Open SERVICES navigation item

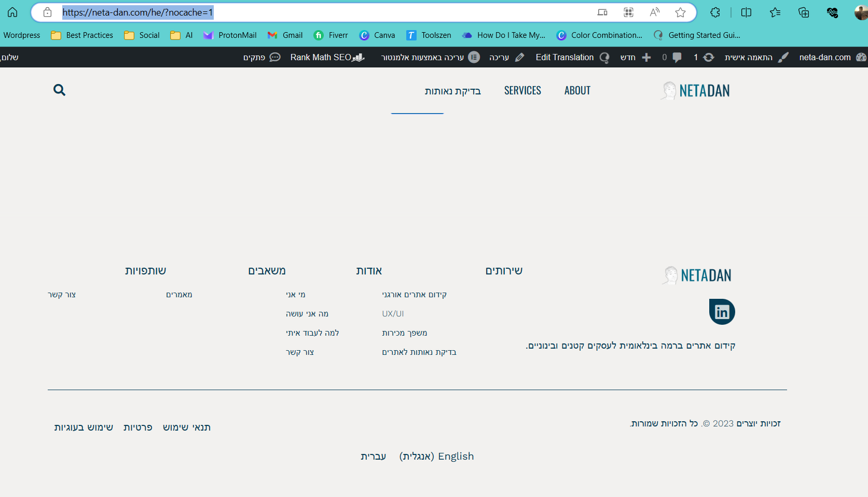click(x=522, y=91)
